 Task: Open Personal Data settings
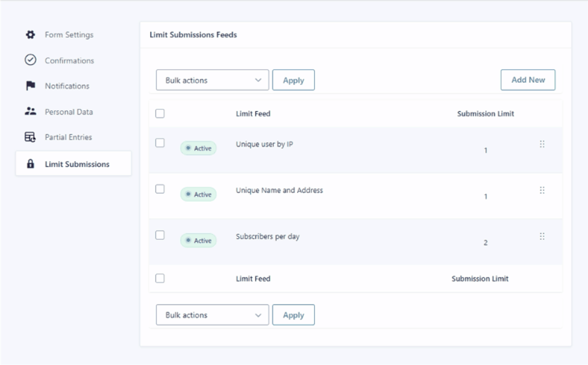[x=69, y=112]
